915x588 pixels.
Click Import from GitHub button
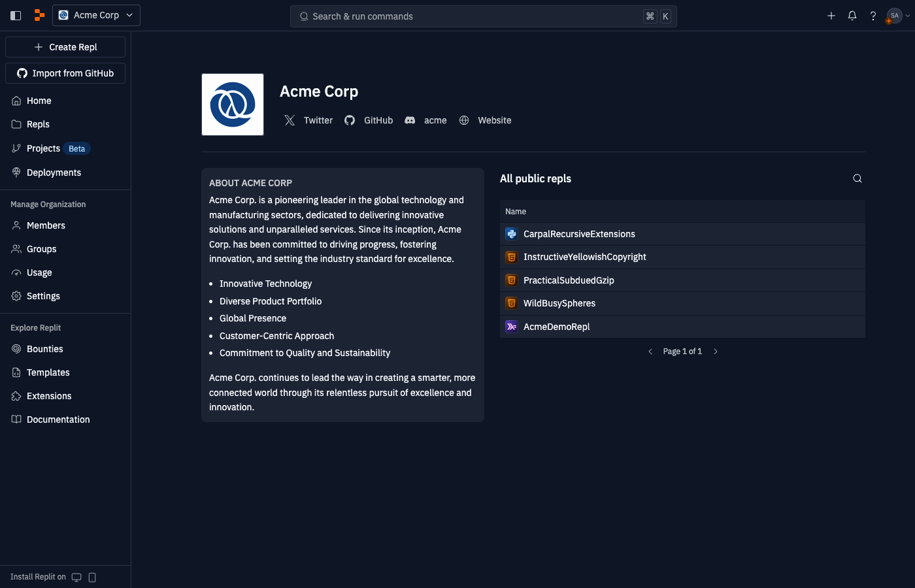coord(65,73)
